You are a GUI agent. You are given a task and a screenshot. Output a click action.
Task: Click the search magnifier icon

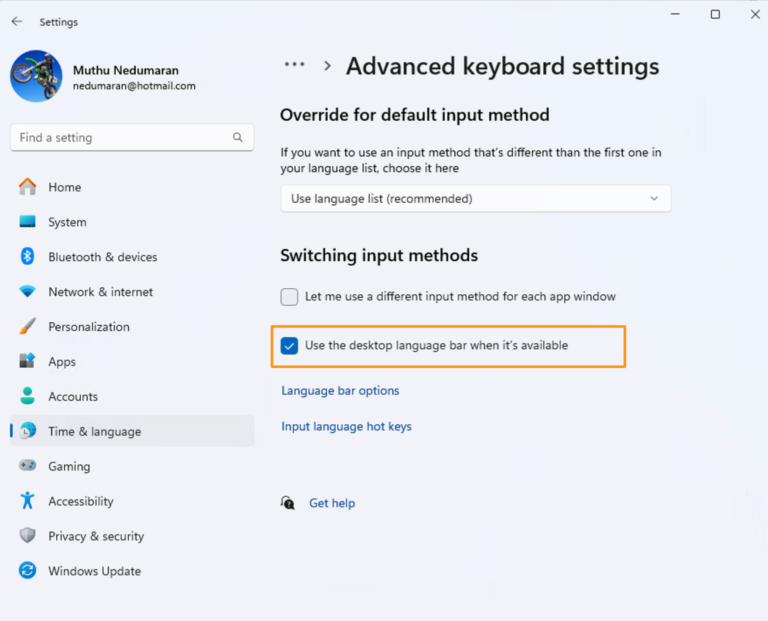pyautogui.click(x=238, y=138)
